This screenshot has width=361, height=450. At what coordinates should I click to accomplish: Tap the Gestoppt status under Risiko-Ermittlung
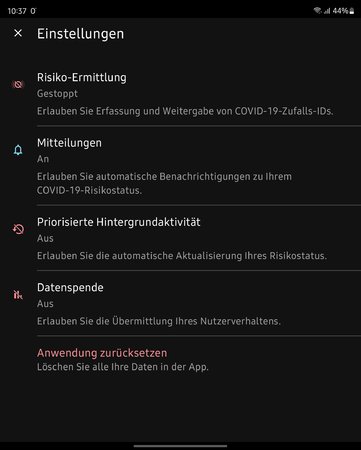[57, 94]
